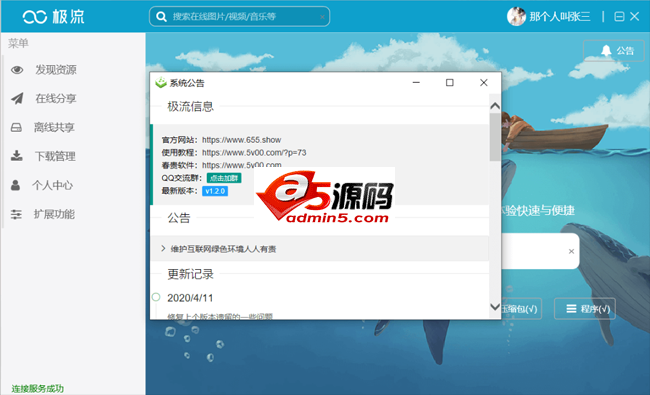The height and width of the screenshot is (395, 650).
Task: Clear the search box with the x icon
Action: coord(322,17)
